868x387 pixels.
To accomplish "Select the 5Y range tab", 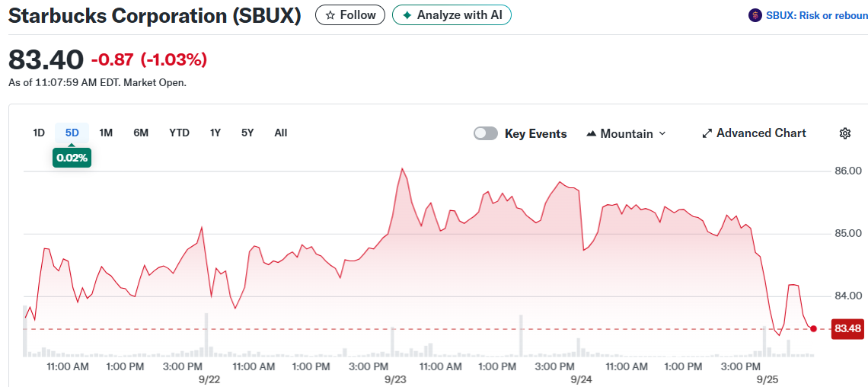I will 247,133.
